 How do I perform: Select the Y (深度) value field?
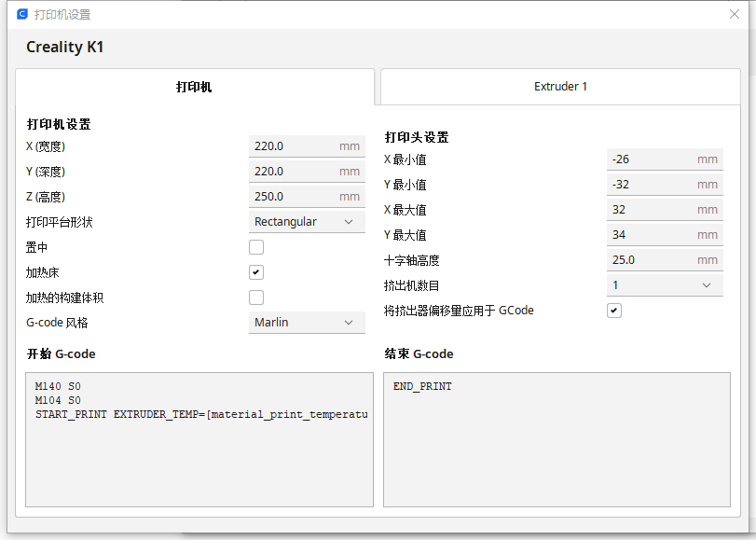tap(307, 172)
